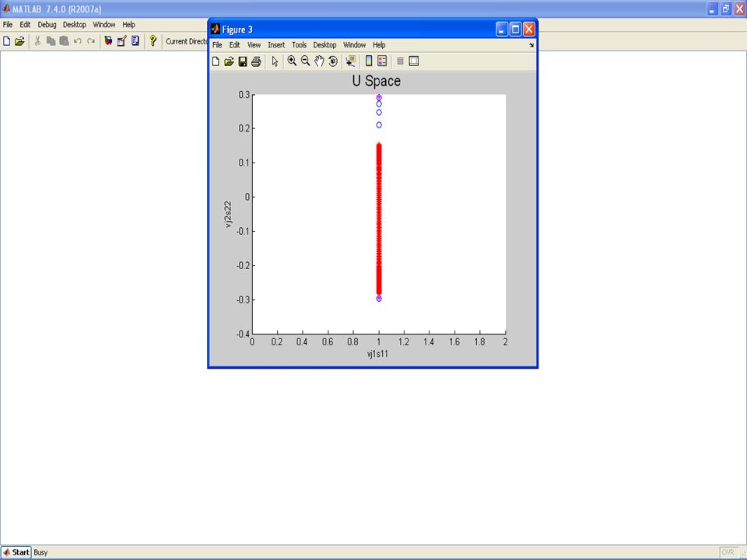Screen dimensions: 747x560
Task: Open Help menu in Figure 3 window
Action: click(x=379, y=45)
